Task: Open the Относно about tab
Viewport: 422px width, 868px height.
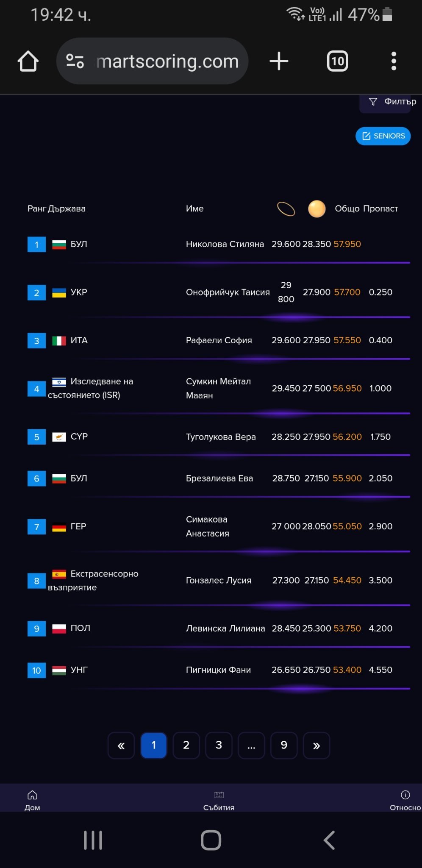Action: click(x=405, y=800)
